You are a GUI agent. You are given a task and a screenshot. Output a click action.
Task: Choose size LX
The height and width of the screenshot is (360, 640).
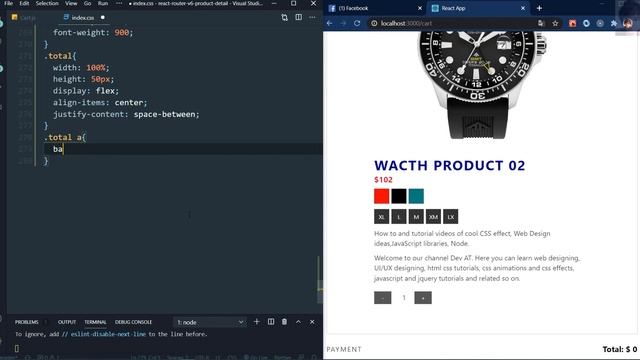(451, 217)
